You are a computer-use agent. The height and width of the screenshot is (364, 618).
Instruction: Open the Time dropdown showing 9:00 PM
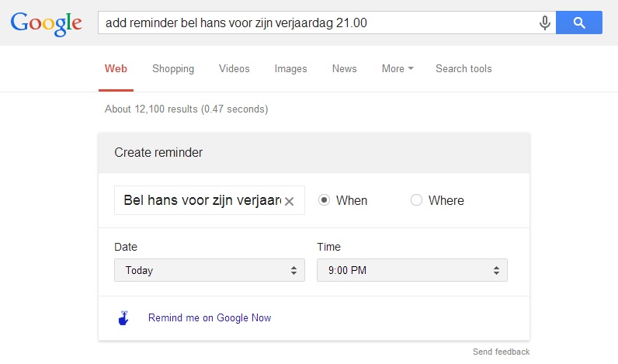click(x=411, y=270)
